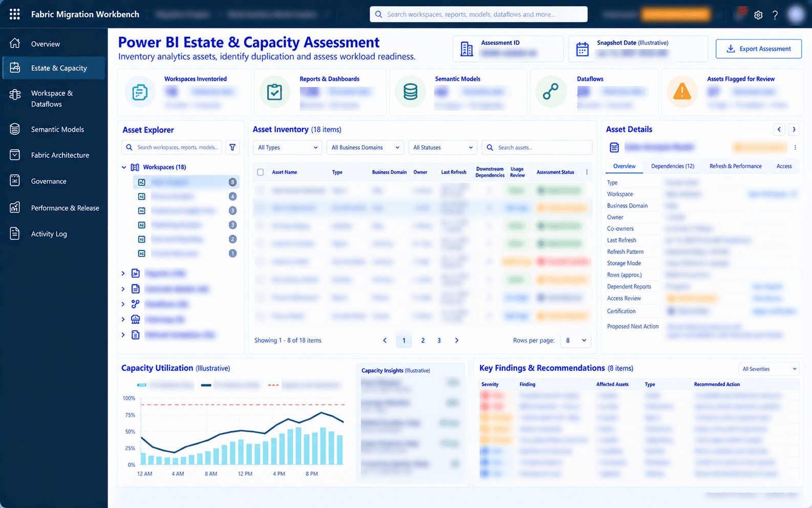Open the All Business Domains dropdown

(366, 147)
